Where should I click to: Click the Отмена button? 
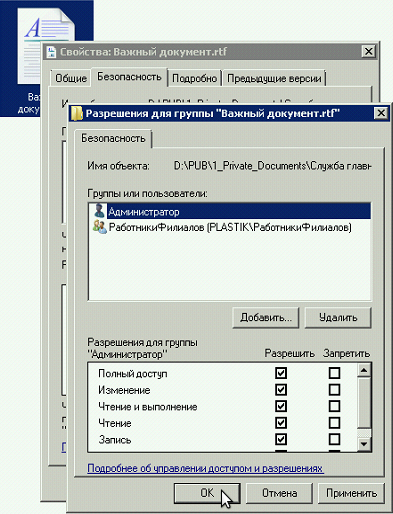coord(279,493)
